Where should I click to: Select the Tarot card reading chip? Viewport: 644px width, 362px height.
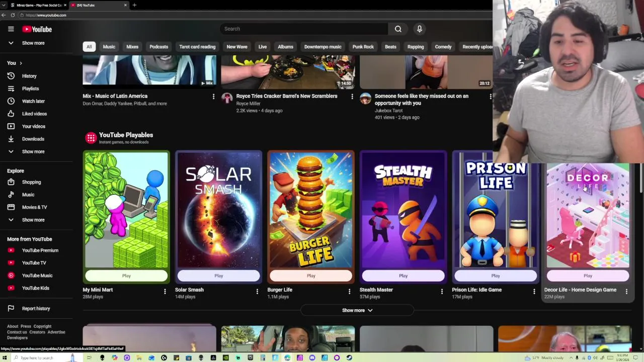pyautogui.click(x=197, y=47)
